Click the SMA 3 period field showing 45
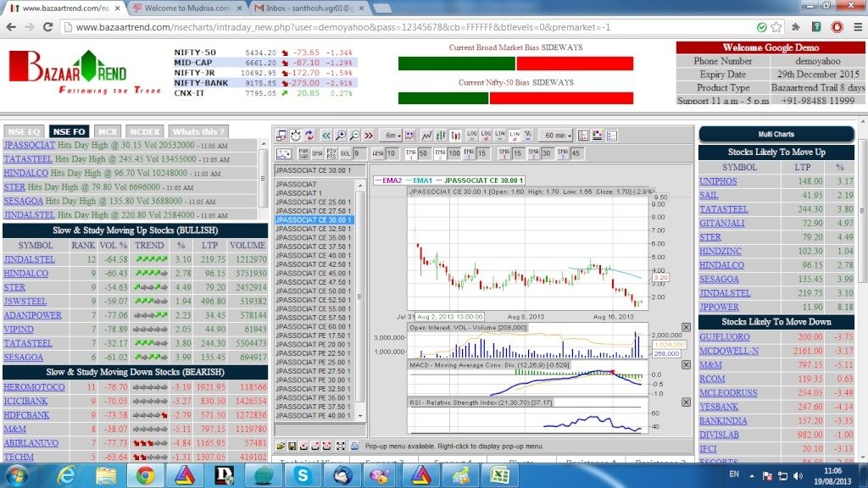This screenshot has height=488, width=868. [x=576, y=153]
